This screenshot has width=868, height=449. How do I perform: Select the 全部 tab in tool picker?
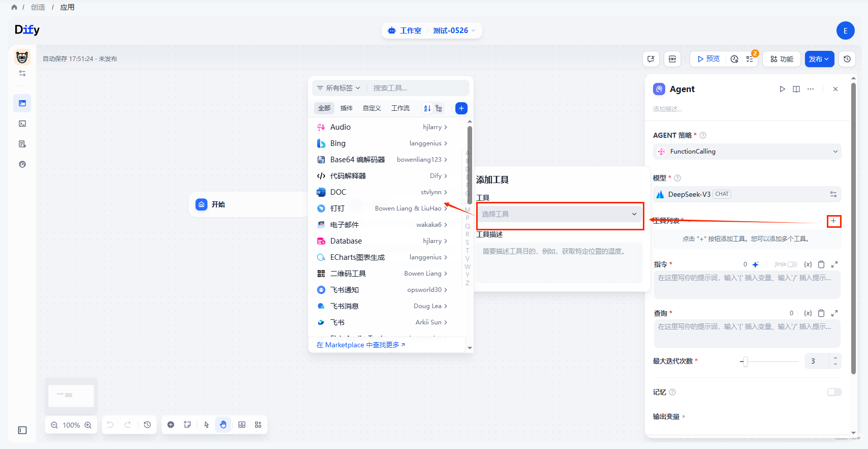[324, 108]
